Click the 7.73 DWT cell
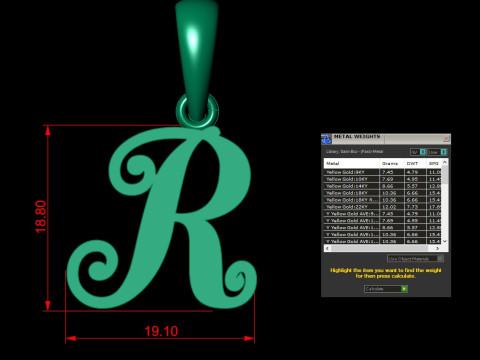Screen dimensions: 480x360 [x=415, y=207]
